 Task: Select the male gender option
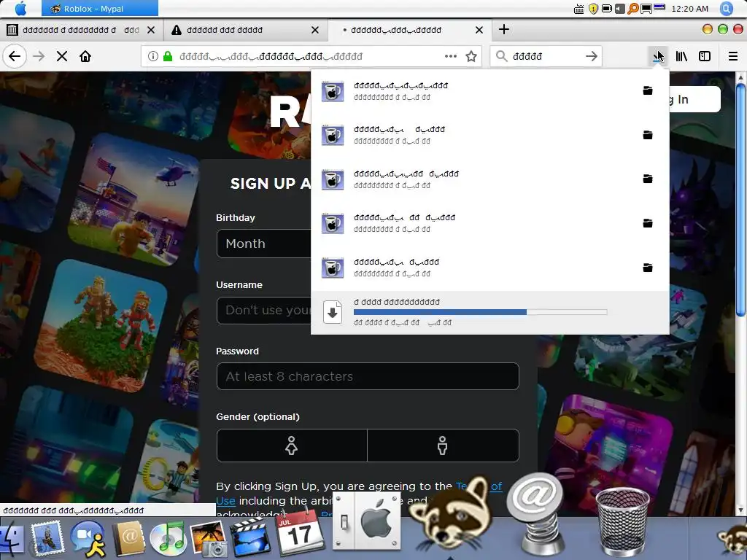[443, 446]
